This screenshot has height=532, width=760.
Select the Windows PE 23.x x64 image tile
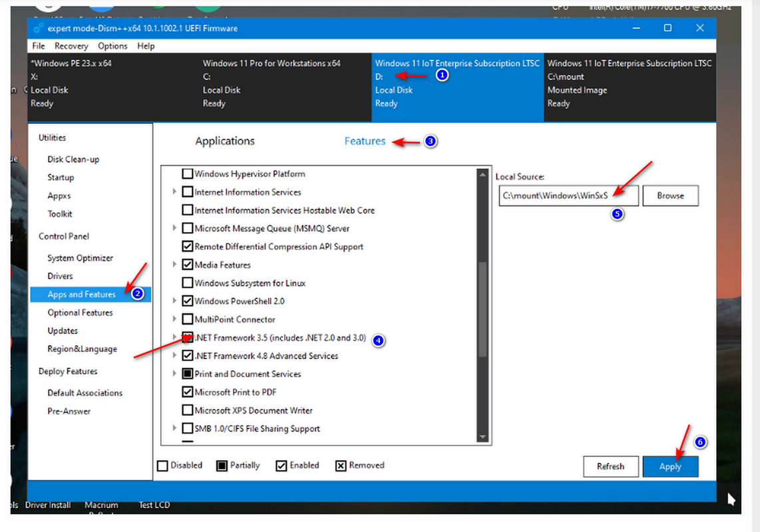(x=113, y=87)
